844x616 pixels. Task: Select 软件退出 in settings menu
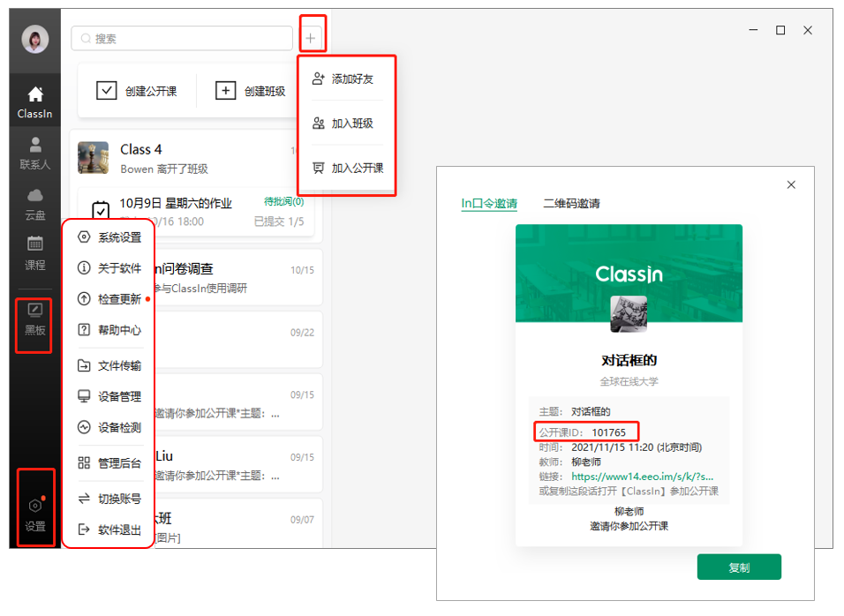pyautogui.click(x=109, y=530)
